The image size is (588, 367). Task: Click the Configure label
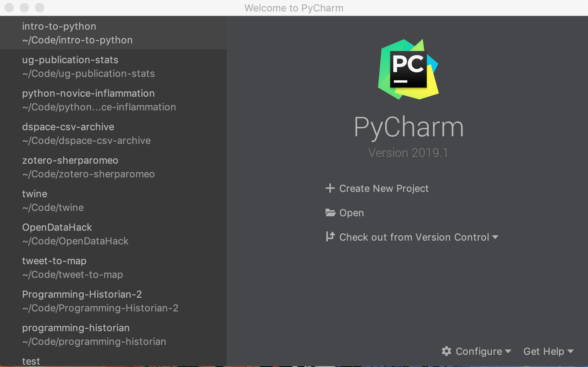point(479,351)
